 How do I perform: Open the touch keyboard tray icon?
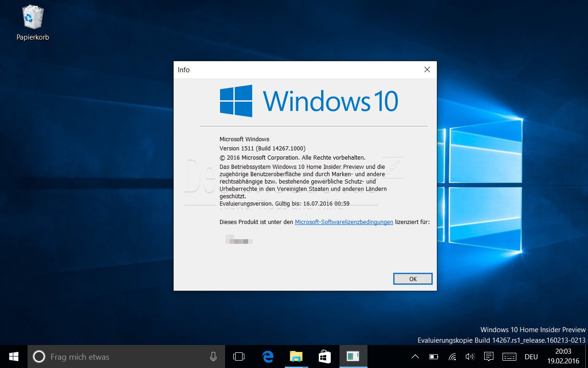509,356
